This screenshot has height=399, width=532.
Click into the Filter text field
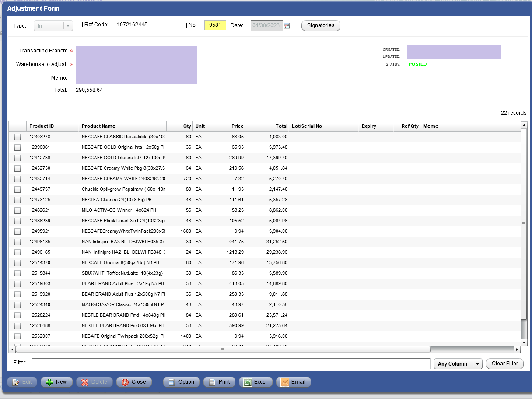(x=231, y=364)
